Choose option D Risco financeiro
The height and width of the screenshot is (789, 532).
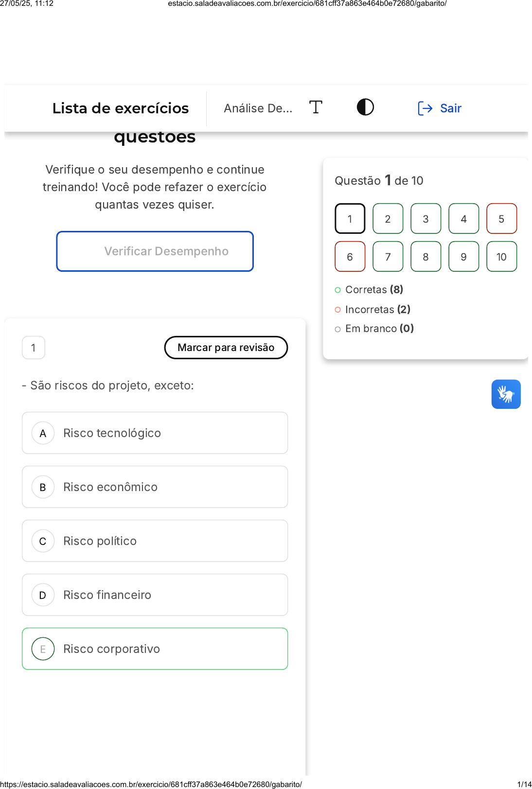pos(155,595)
